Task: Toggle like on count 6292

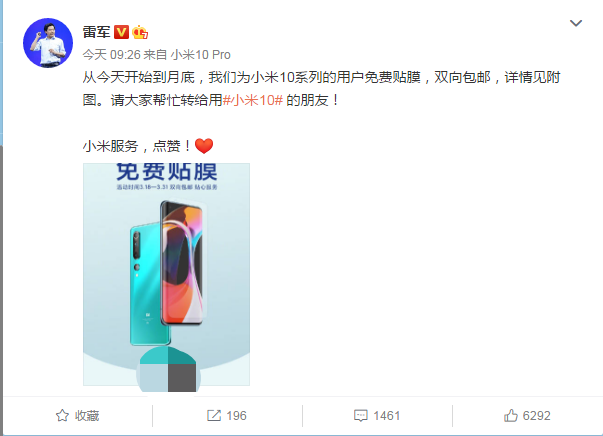Action: [x=527, y=416]
